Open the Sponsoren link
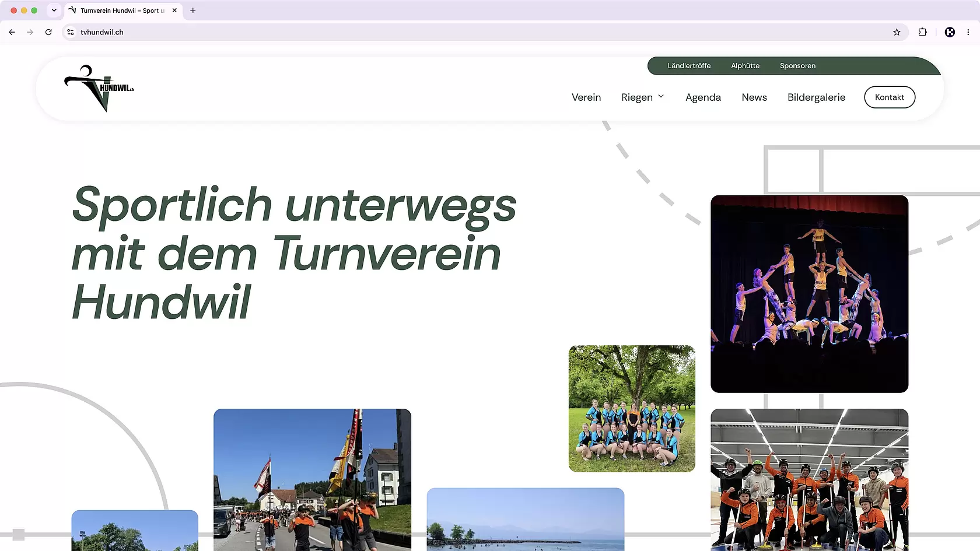The width and height of the screenshot is (980, 551). click(x=797, y=66)
